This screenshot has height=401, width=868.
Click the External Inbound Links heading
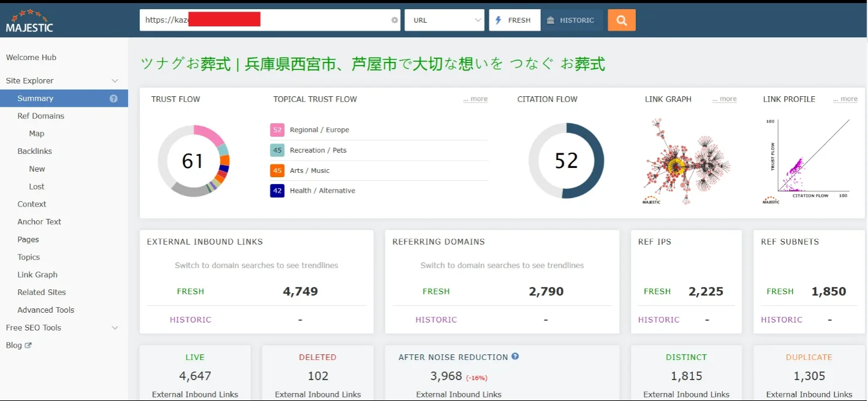coord(205,242)
